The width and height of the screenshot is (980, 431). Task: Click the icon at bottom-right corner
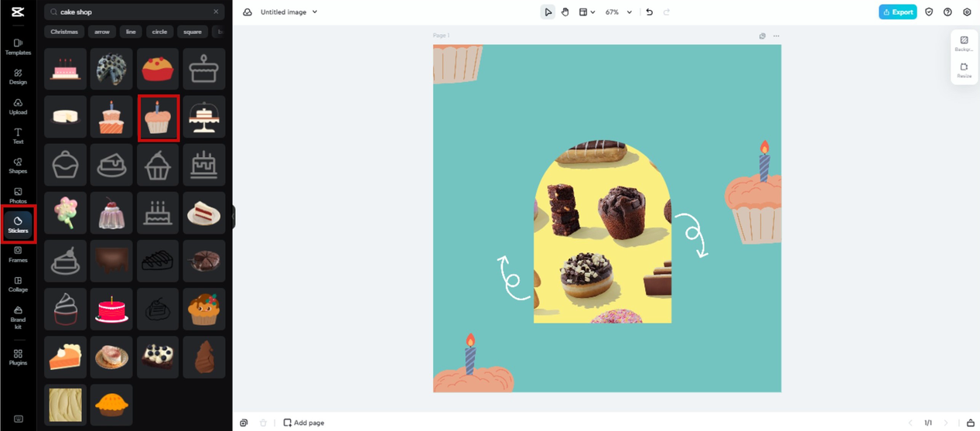970,422
